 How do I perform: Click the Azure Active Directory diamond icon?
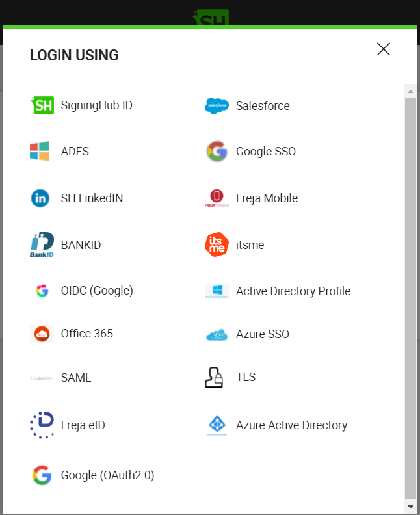(217, 425)
